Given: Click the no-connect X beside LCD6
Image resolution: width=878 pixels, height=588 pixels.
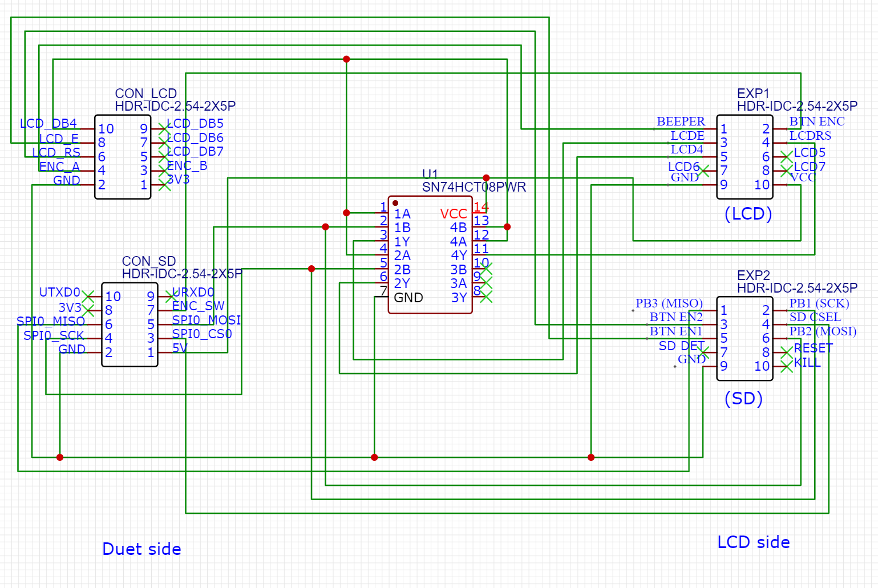Looking at the screenshot, I should 703,171.
